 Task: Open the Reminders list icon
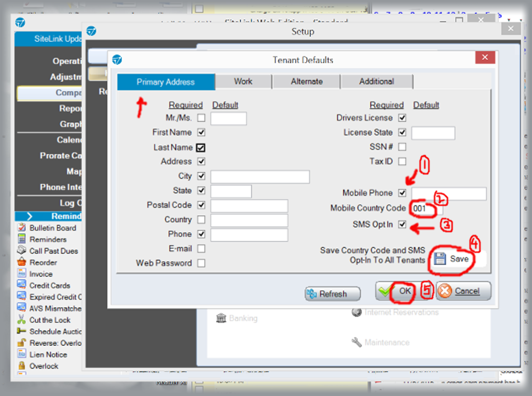22,239
